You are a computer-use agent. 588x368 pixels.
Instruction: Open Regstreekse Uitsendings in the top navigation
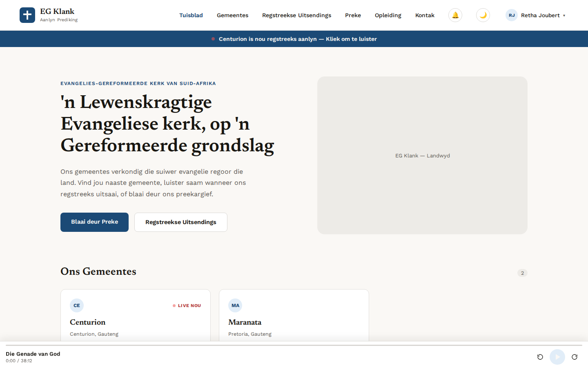(x=296, y=15)
